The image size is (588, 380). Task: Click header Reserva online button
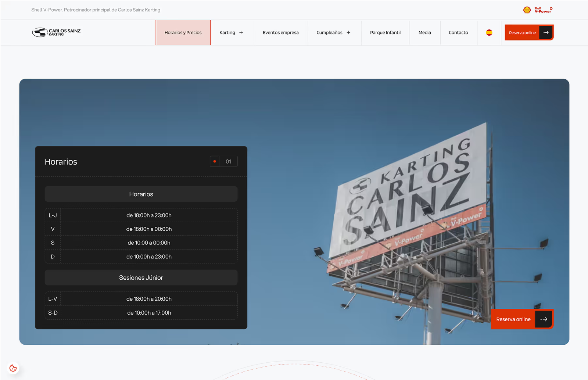pyautogui.click(x=529, y=32)
